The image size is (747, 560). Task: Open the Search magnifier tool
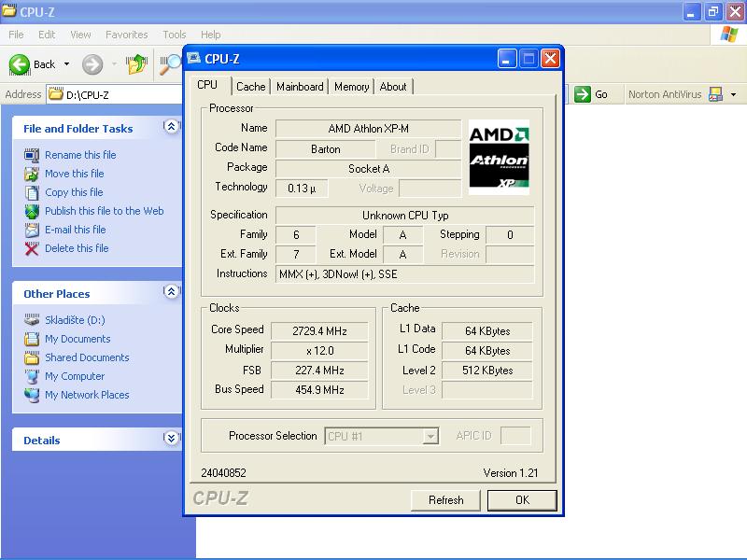pyautogui.click(x=171, y=64)
